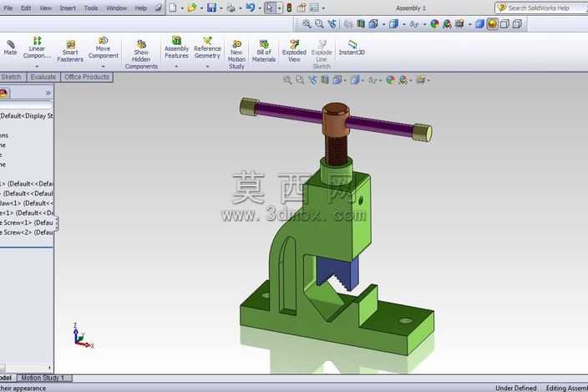Open the Motion Study 1 tab

click(x=43, y=378)
